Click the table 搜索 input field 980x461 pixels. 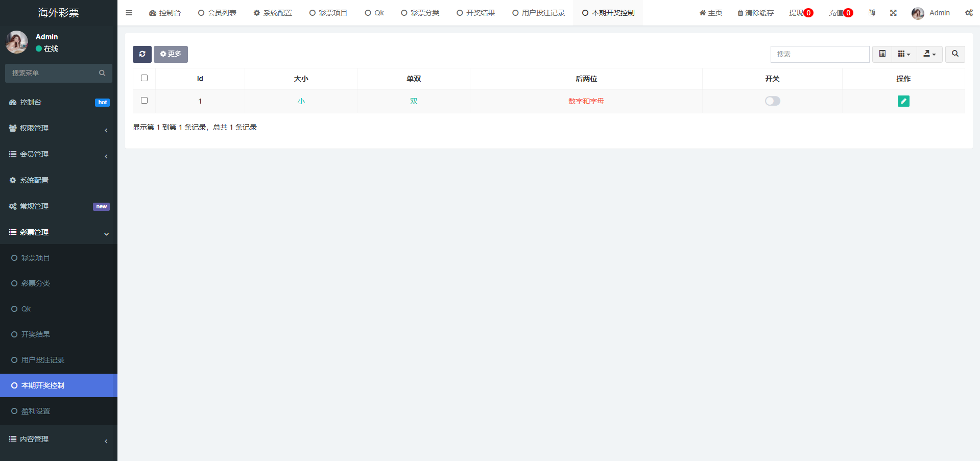[819, 54]
